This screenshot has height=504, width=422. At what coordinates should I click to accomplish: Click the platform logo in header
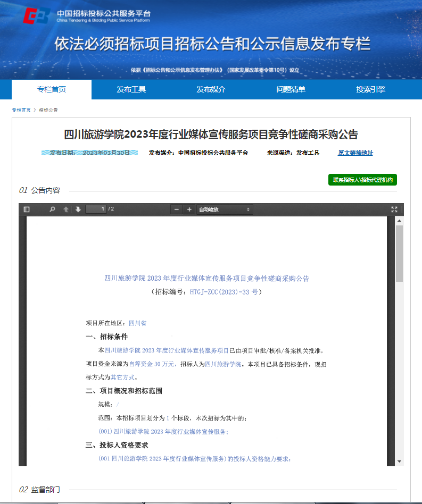pos(36,16)
